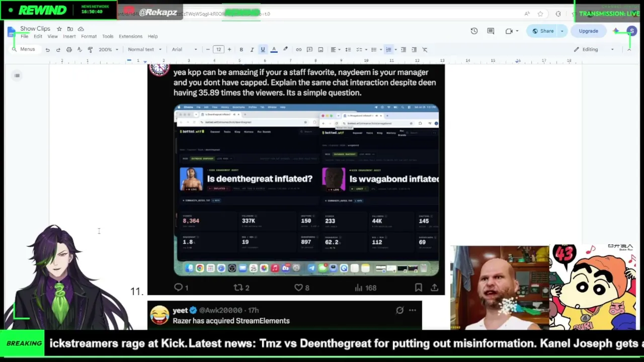The width and height of the screenshot is (644, 362).
Task: Open the bulleted list dropdown
Action: 375,49
